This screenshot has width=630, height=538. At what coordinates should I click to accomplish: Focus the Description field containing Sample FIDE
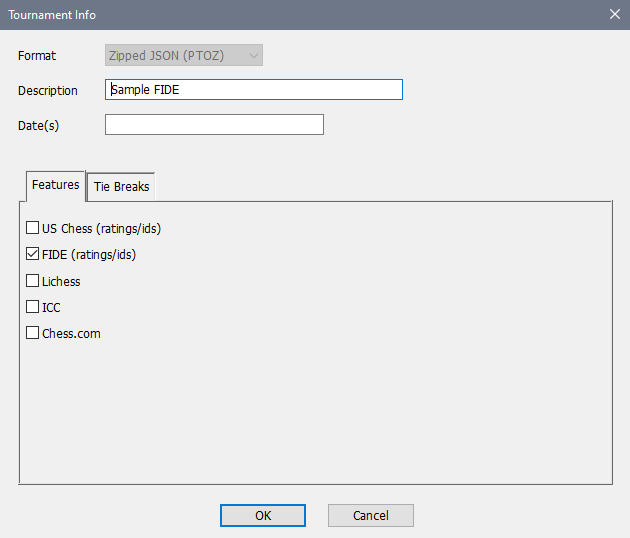[x=253, y=90]
